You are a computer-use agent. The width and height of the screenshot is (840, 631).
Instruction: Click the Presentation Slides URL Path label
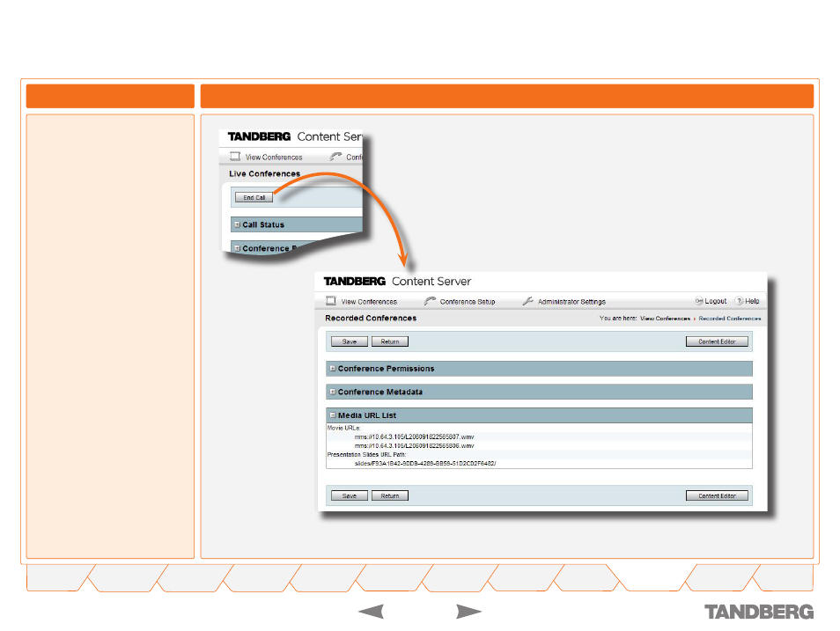(x=366, y=454)
